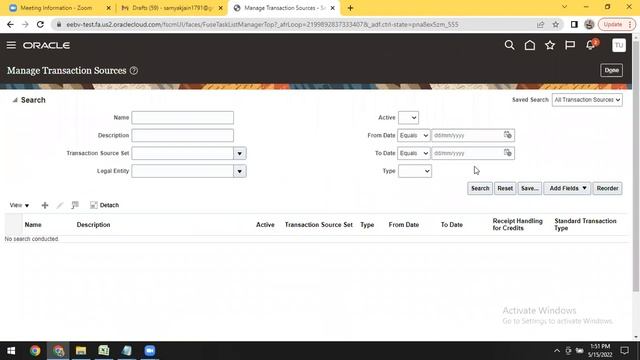640x360 pixels.
Task: Click the Search button
Action: tap(480, 188)
